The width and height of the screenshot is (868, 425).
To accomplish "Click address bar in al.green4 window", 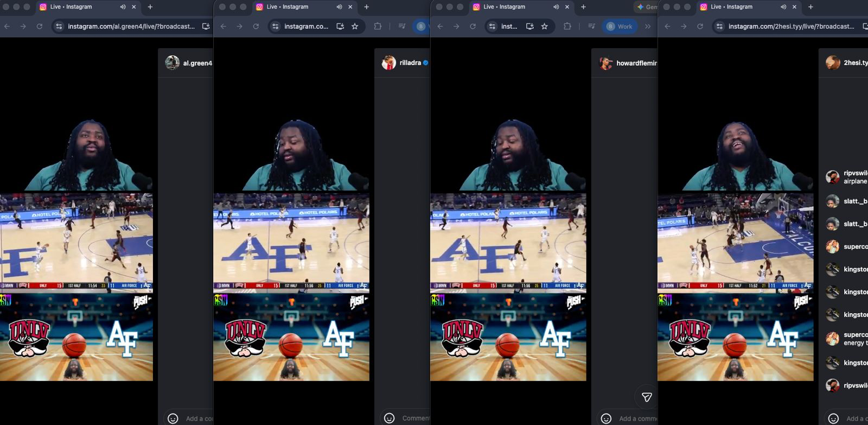I will tap(130, 26).
